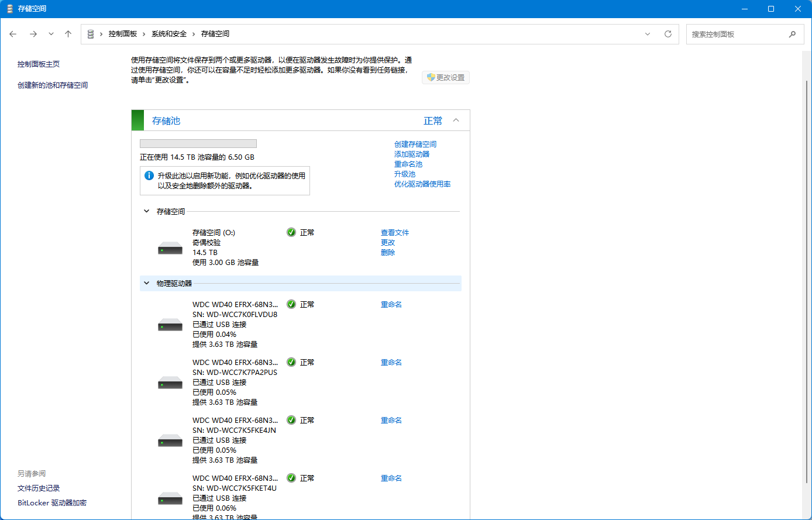Click 创建存储空间 link
Image resolution: width=812 pixels, height=520 pixels.
click(x=415, y=144)
